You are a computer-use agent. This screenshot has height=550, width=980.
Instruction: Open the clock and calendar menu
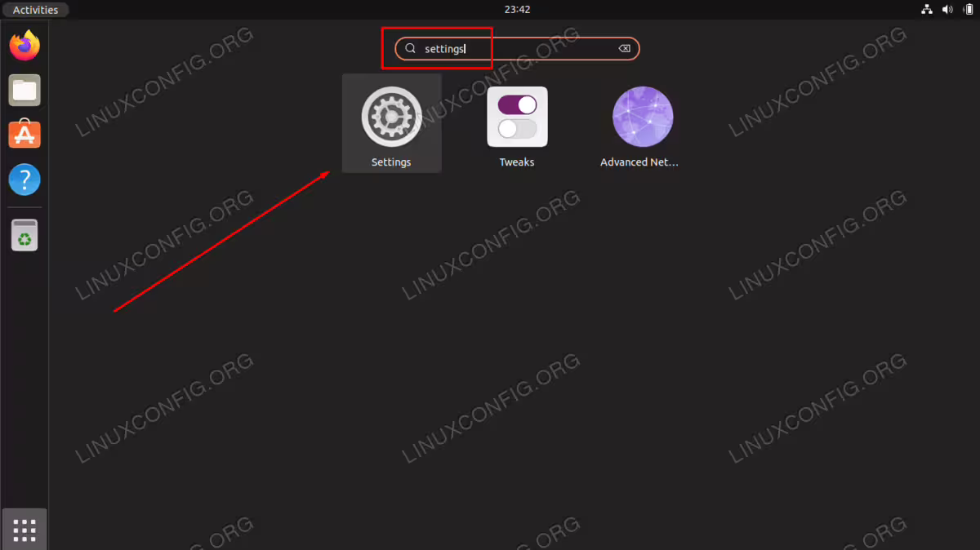pyautogui.click(x=517, y=10)
